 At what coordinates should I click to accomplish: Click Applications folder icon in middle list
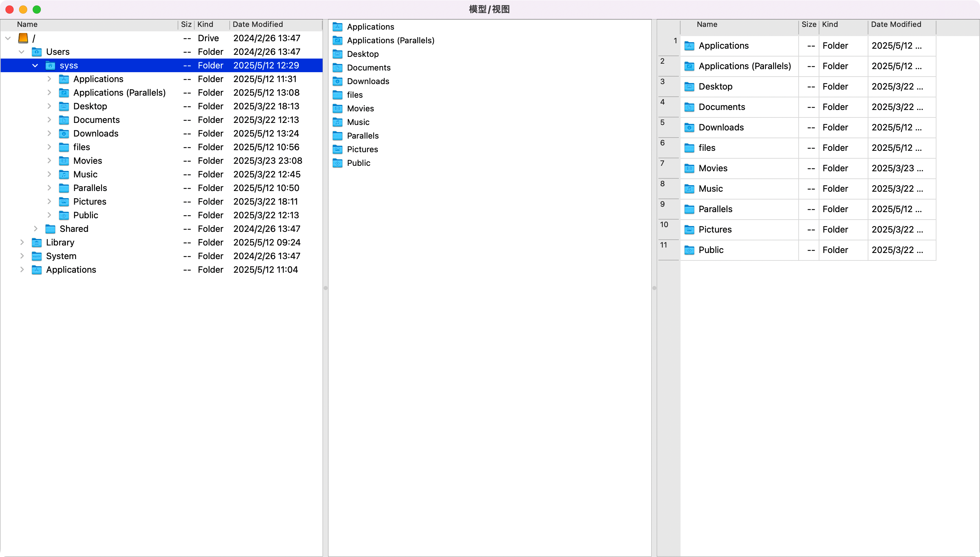coord(338,27)
